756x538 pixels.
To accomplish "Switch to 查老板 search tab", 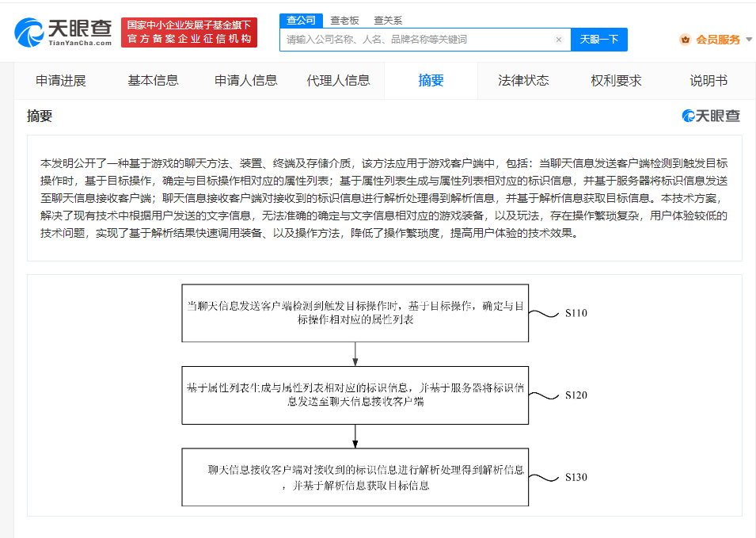I will [x=344, y=21].
